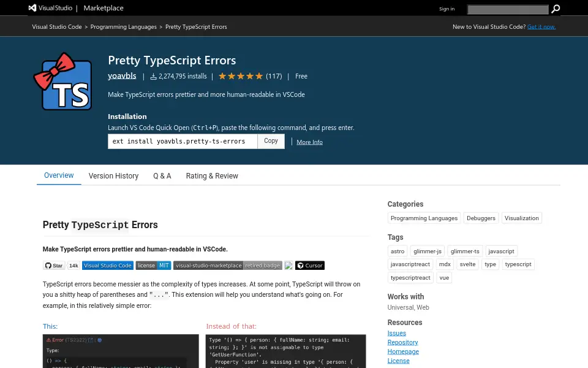Click Sign in
Viewport: 588px width, 368px height.
pyautogui.click(x=447, y=9)
